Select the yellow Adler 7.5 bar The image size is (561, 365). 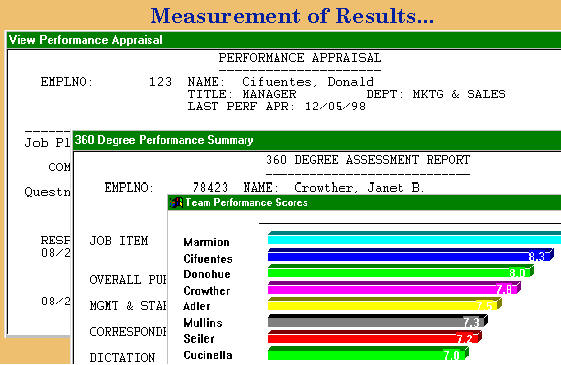[x=385, y=304]
